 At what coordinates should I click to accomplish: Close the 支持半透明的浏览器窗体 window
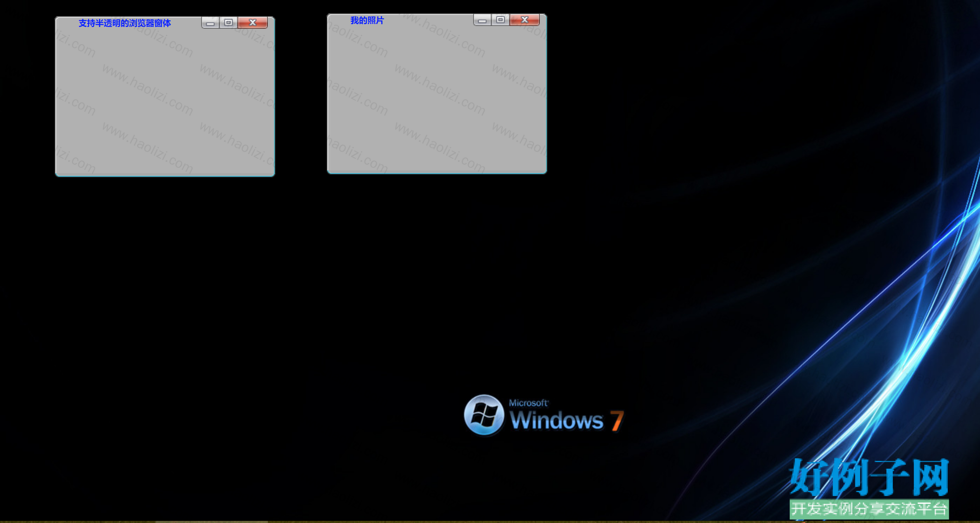pyautogui.click(x=253, y=23)
